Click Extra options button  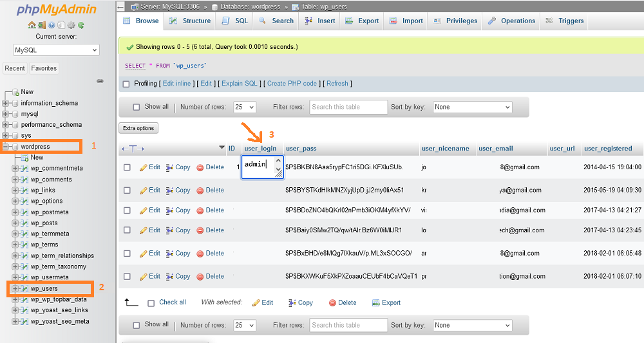(138, 128)
